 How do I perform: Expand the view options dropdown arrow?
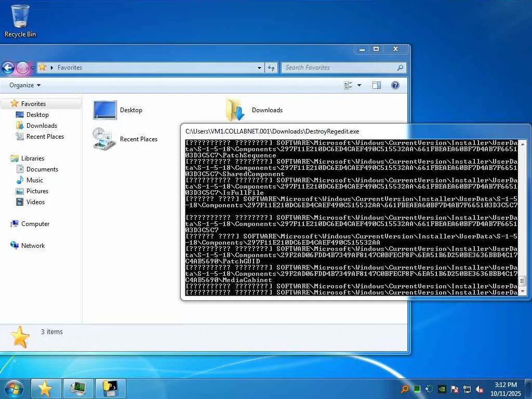click(360, 85)
